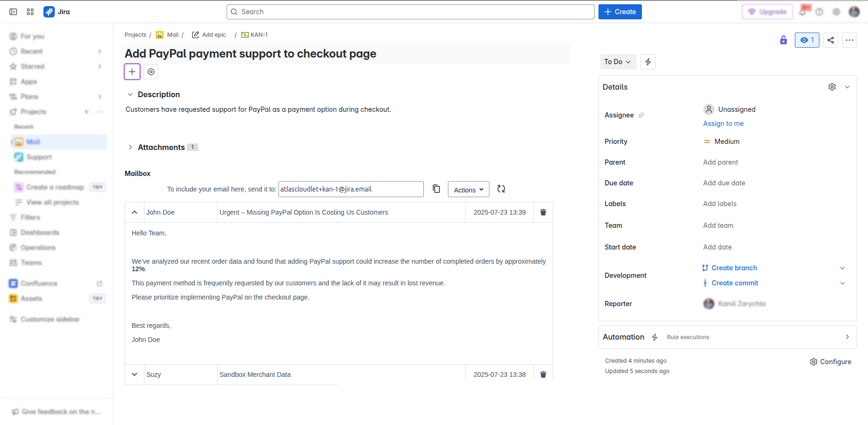This screenshot has height=425, width=868.
Task: Click the Mail project icon in sidebar
Action: (x=19, y=142)
